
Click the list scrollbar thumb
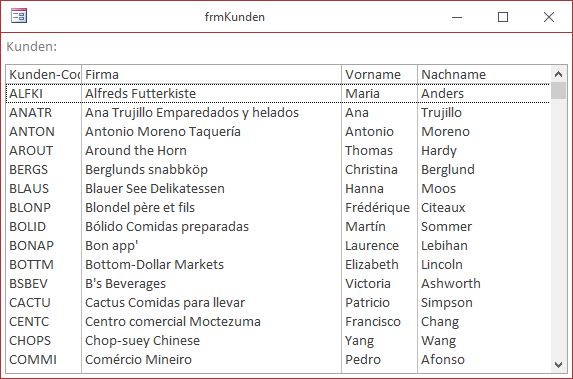pos(558,91)
